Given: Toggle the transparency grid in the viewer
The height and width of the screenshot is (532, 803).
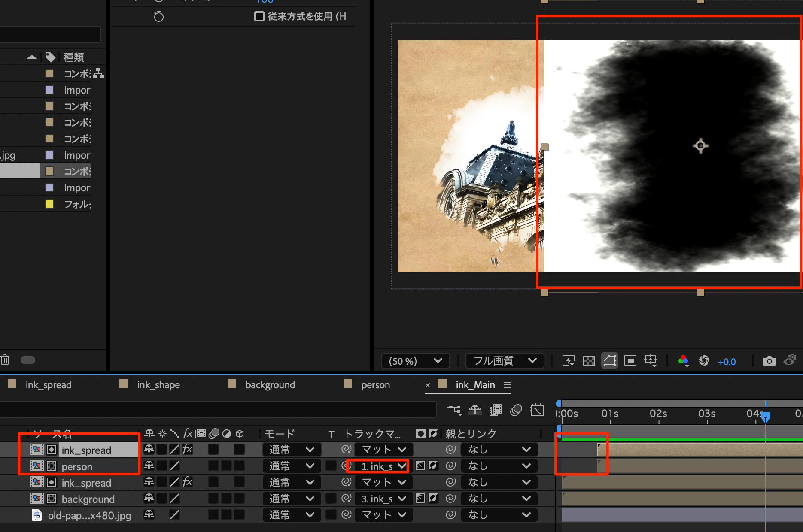Looking at the screenshot, I should (x=589, y=361).
